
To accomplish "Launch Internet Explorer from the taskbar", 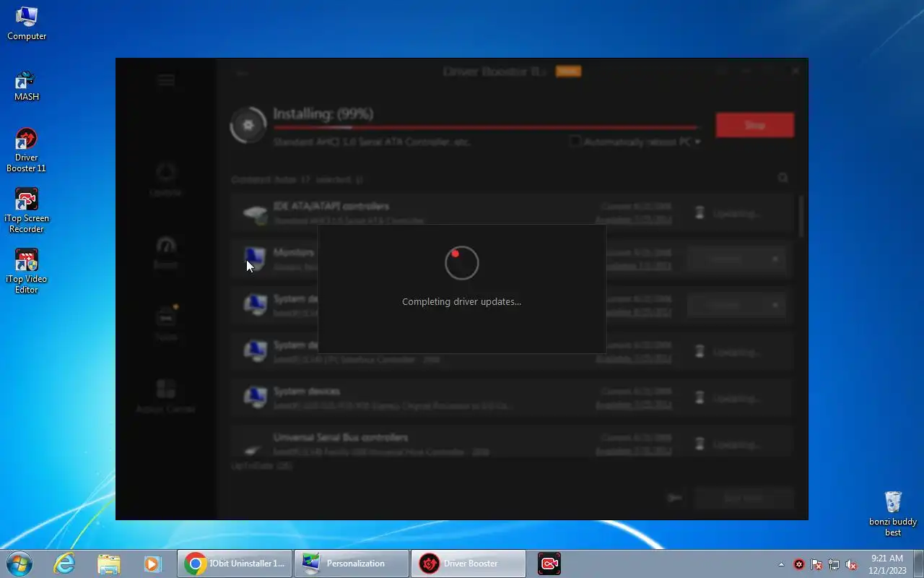I will 64,564.
